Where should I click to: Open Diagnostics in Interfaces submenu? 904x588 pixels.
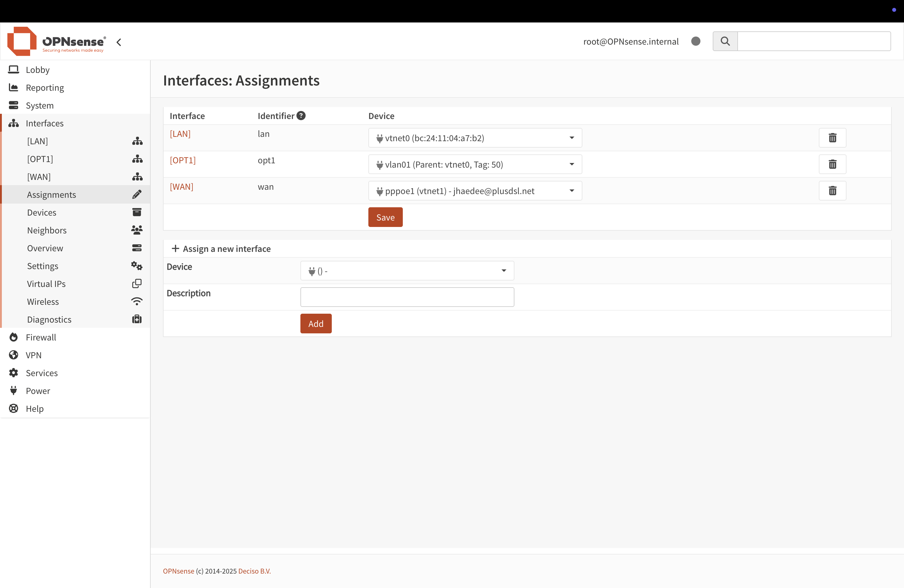tap(49, 320)
